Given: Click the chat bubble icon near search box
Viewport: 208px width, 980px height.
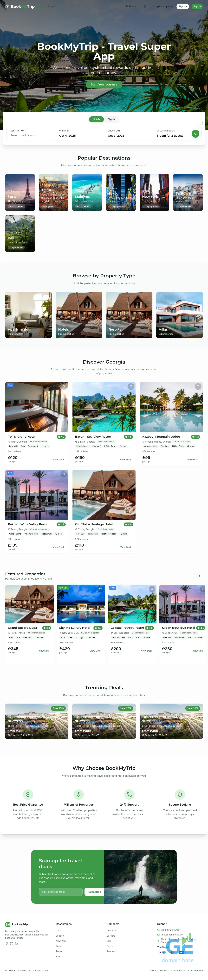Looking at the screenshot, I should point(201,123).
